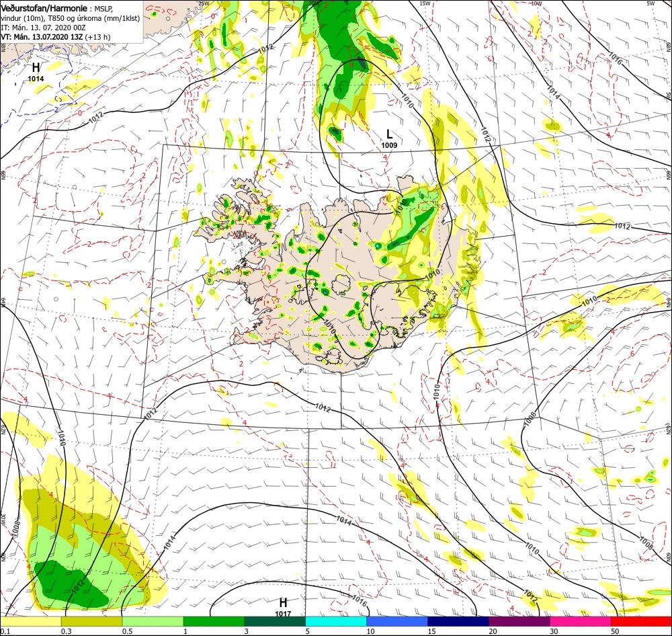Click the olive 0.3–0.5 legend swatch
Image resolution: width=672 pixels, height=636 pixels.
[91, 621]
